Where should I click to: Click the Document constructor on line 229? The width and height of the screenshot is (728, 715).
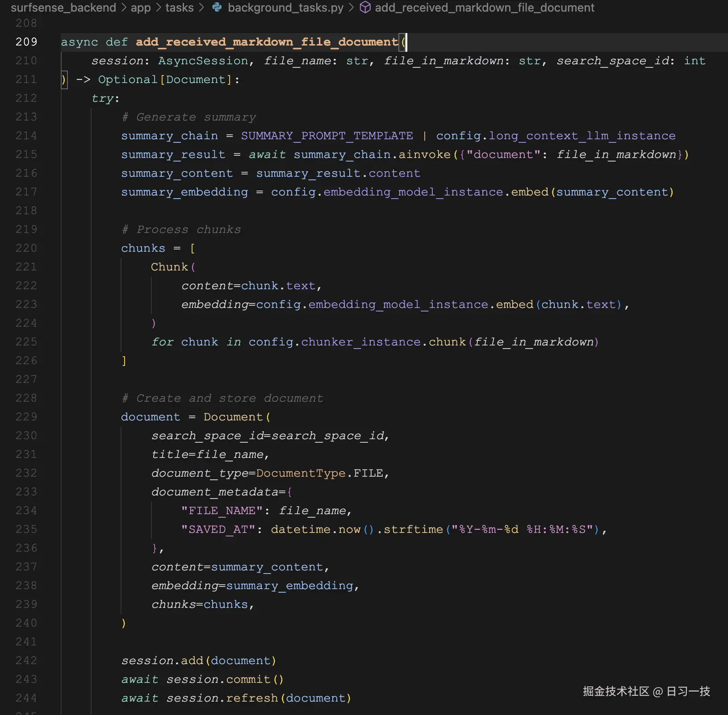[x=233, y=417]
